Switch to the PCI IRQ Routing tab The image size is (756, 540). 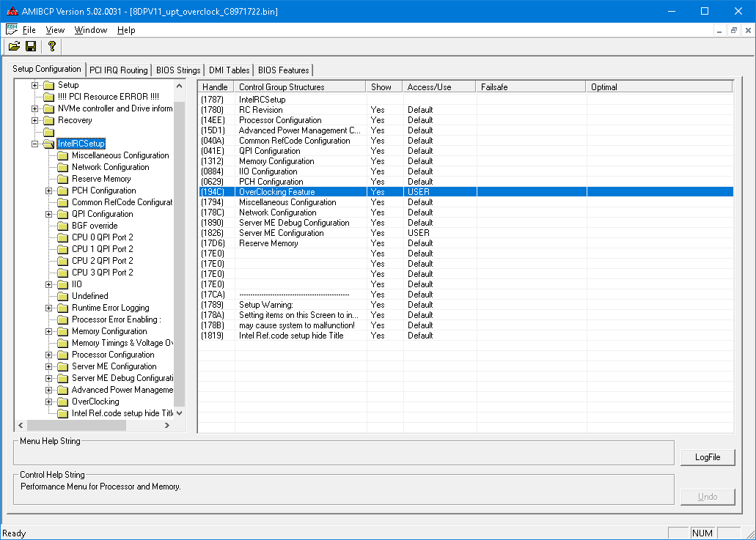tap(119, 70)
